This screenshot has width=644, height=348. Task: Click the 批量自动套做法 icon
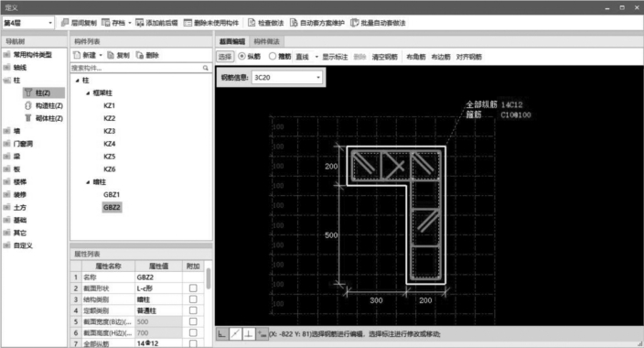354,23
